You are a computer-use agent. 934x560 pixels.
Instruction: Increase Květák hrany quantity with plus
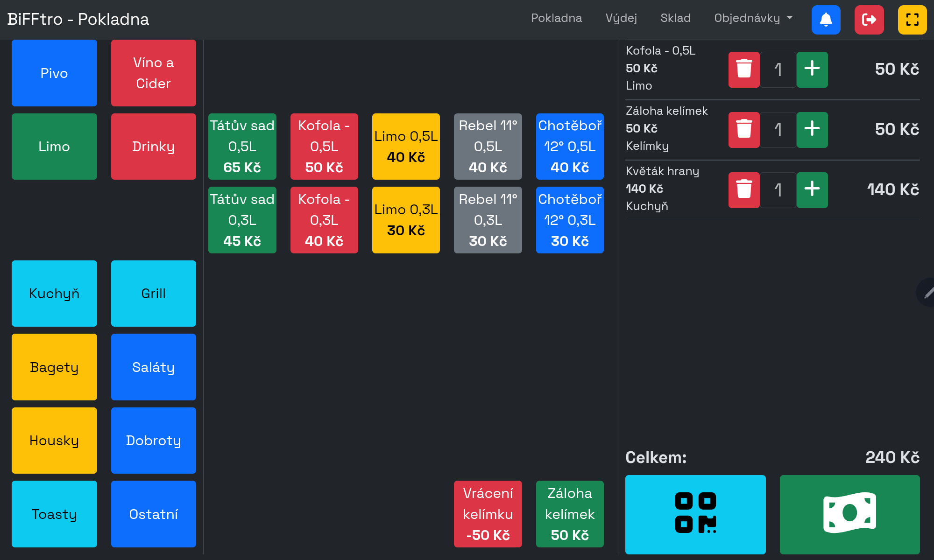[812, 190]
